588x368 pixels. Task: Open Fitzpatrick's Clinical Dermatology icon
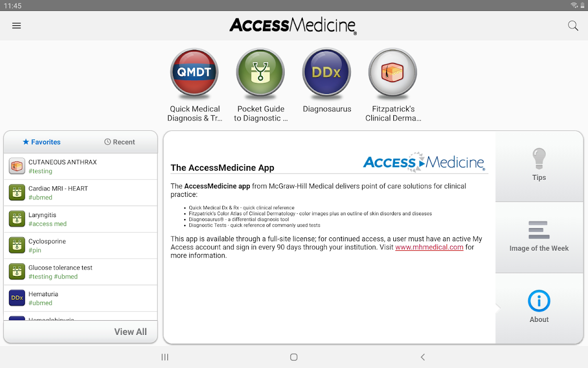click(393, 73)
